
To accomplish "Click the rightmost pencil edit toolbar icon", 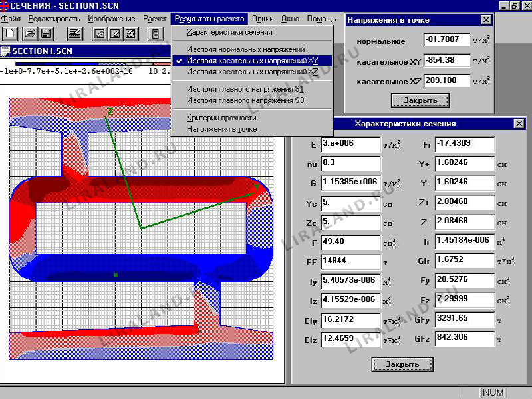I will [130, 33].
